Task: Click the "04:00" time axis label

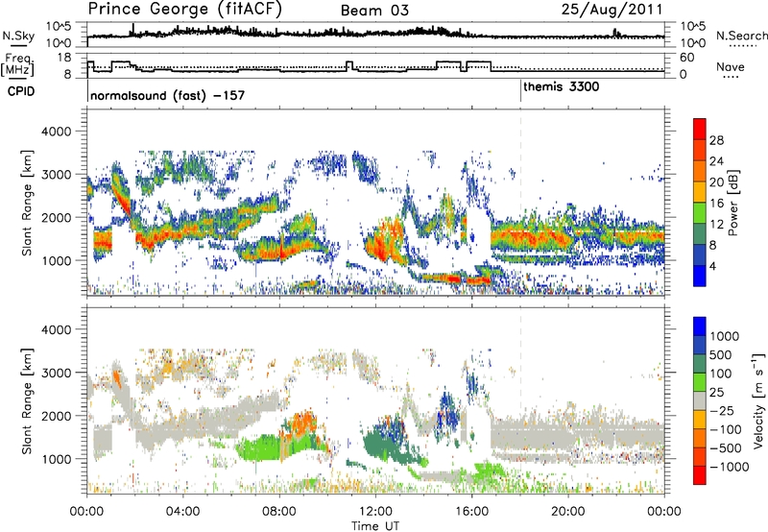Action: tap(183, 512)
